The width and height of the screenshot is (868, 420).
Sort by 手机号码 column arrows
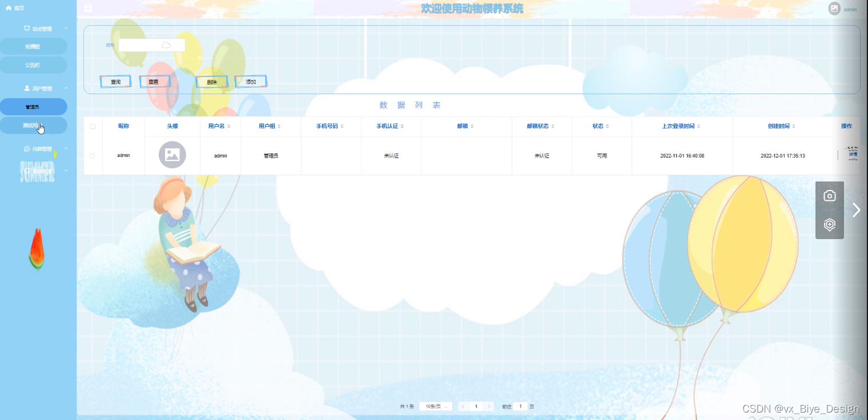click(x=341, y=126)
